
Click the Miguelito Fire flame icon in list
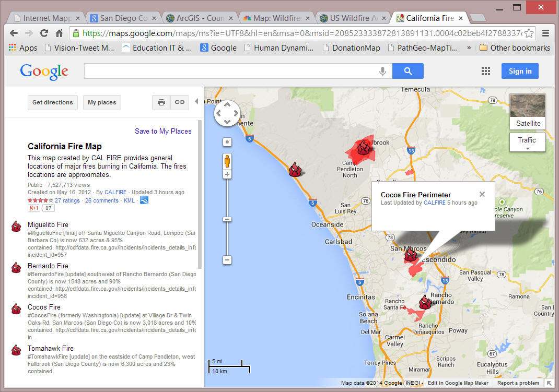(x=16, y=226)
